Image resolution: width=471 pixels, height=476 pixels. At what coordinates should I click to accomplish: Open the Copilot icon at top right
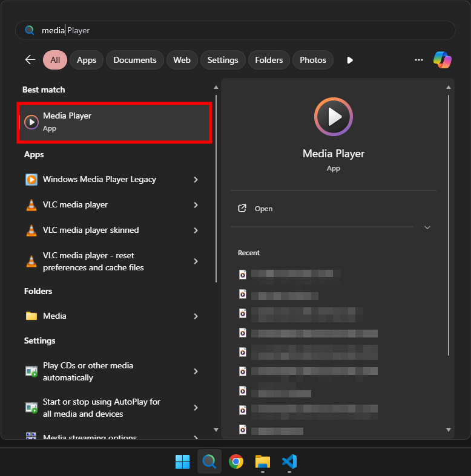click(443, 60)
